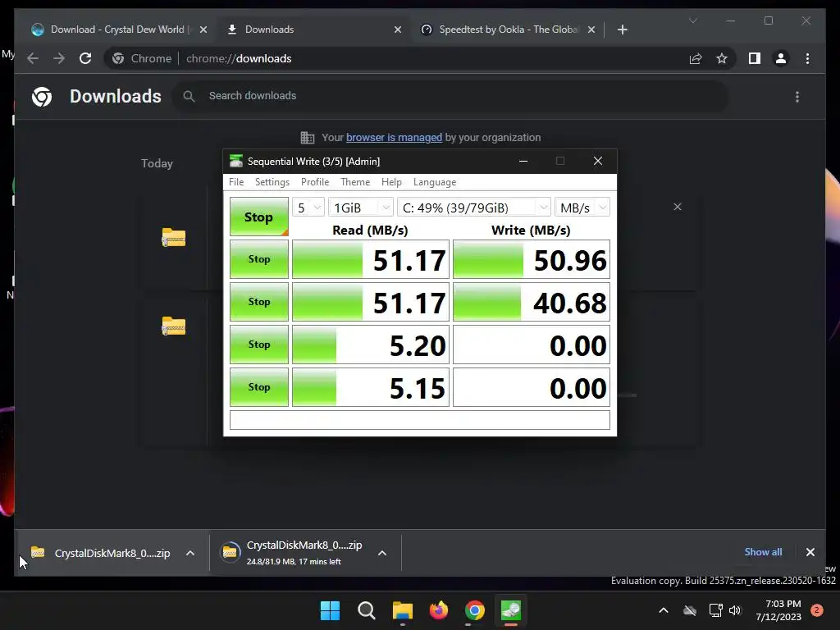Screen dimensions: 840x630
Task: Click the Chrome logo beside Downloads title
Action: tap(42, 97)
